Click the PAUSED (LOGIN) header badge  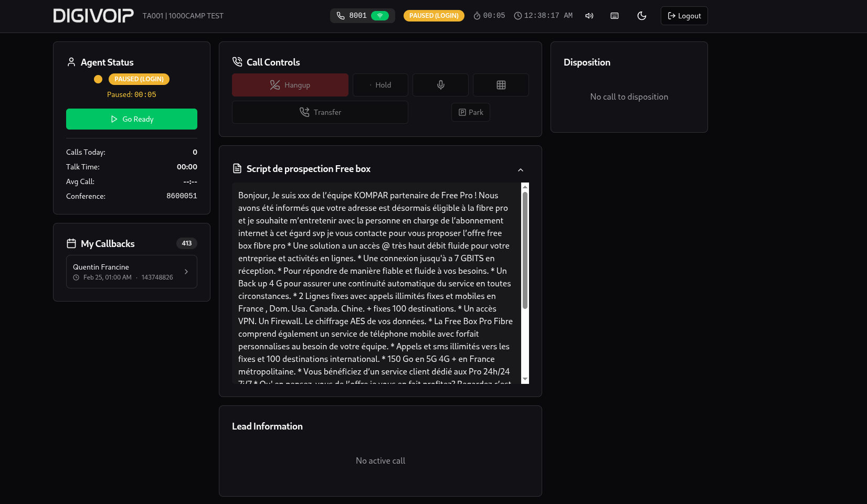[433, 16]
